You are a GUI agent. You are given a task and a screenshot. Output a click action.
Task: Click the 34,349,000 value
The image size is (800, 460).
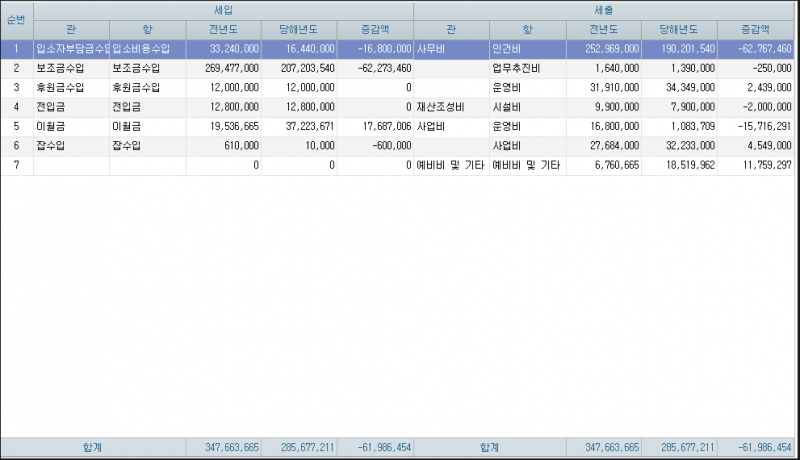690,88
